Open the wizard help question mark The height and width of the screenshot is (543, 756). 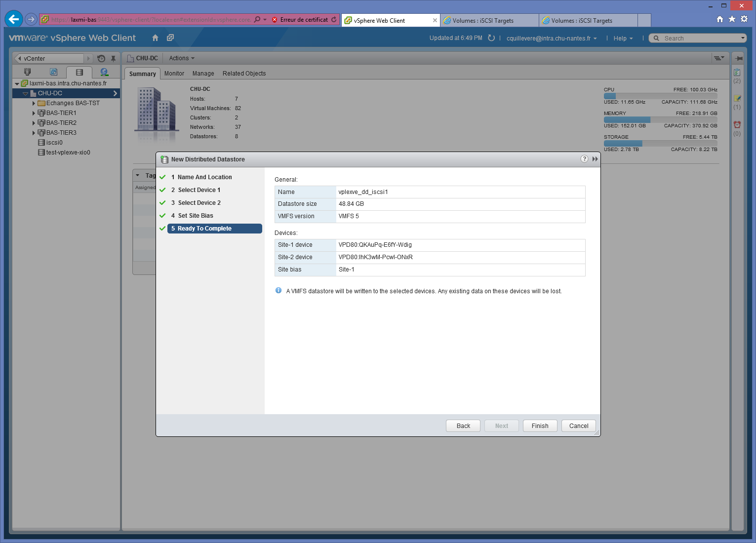click(584, 159)
